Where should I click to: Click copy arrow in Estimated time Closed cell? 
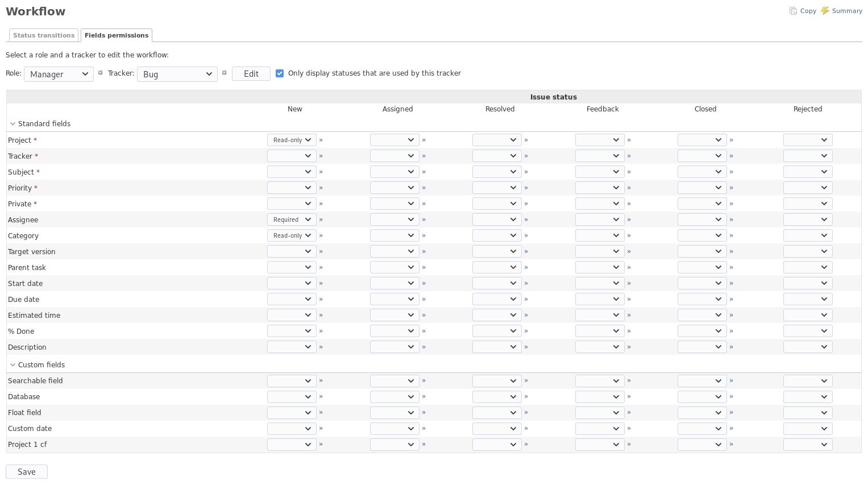click(x=732, y=315)
